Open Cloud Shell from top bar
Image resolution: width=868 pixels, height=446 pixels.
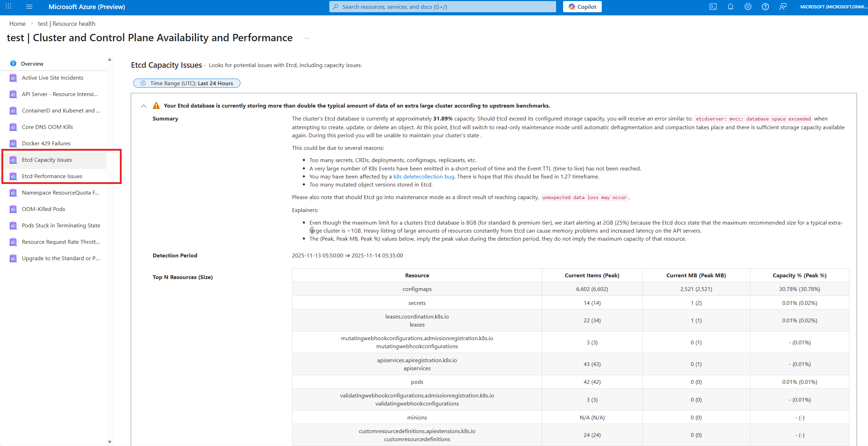click(713, 7)
